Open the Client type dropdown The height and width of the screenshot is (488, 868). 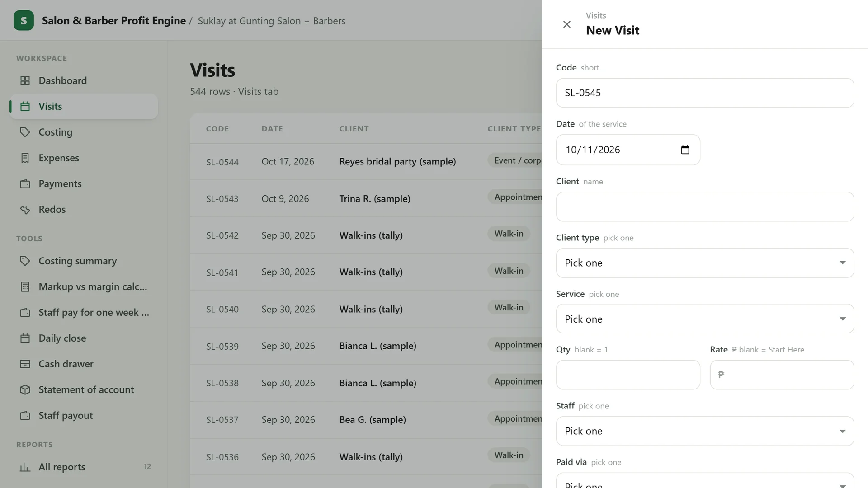click(705, 263)
